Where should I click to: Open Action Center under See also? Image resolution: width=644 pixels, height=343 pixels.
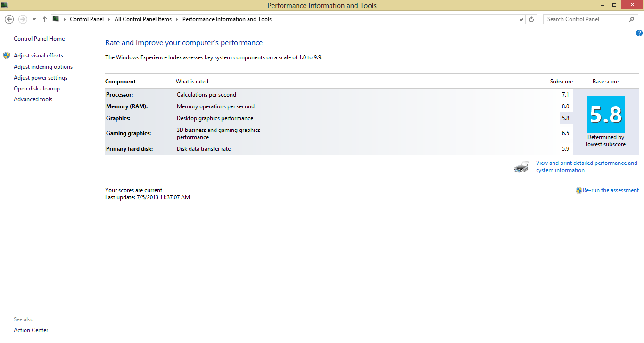click(31, 330)
